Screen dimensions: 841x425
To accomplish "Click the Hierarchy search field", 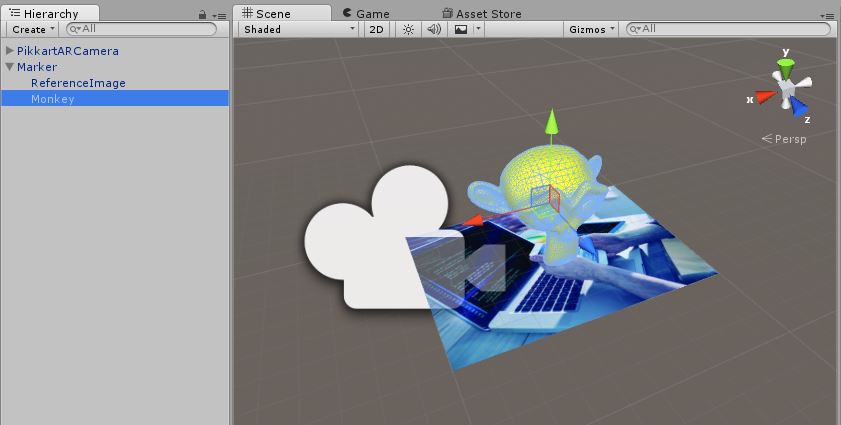I will (141, 29).
